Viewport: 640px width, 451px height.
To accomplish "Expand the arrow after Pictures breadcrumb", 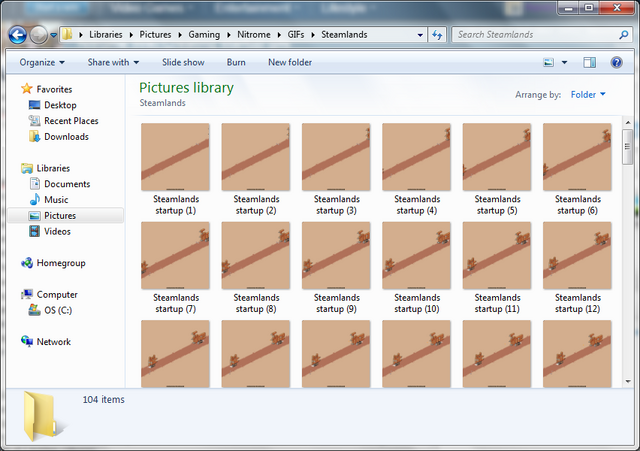I will tap(180, 35).
